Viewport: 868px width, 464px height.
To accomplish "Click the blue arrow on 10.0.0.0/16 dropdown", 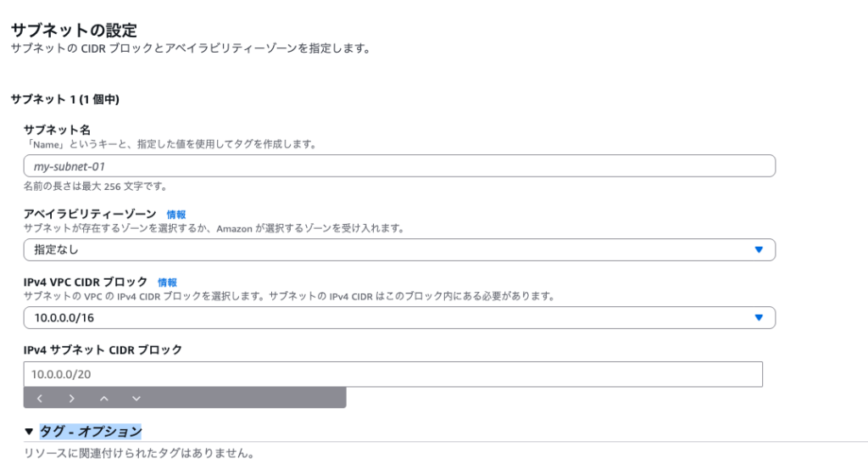I will click(759, 317).
